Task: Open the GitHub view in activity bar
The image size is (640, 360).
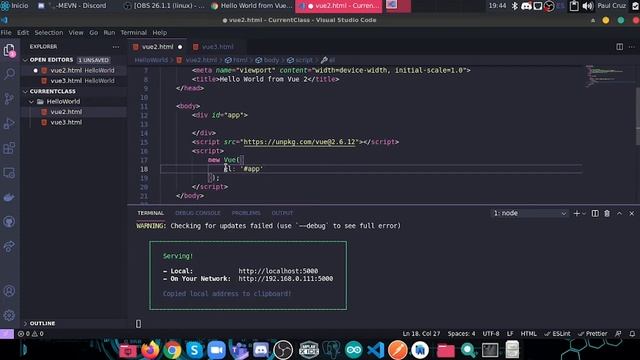Action: point(9,222)
